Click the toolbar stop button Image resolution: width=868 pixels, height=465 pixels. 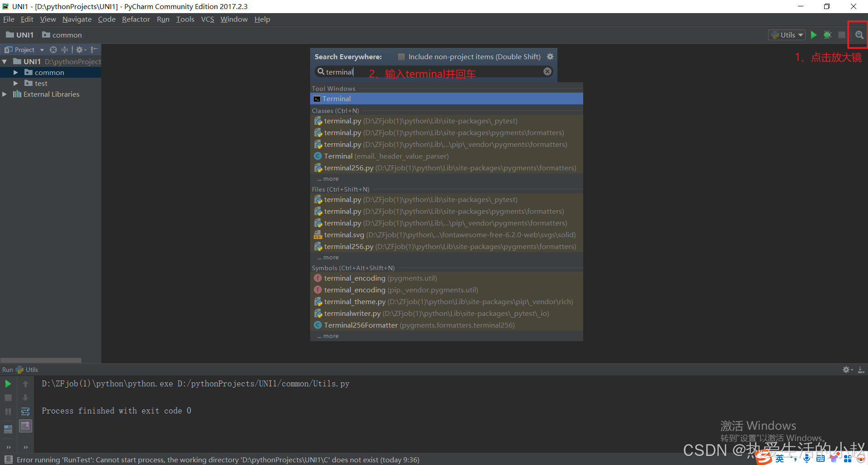(x=841, y=35)
